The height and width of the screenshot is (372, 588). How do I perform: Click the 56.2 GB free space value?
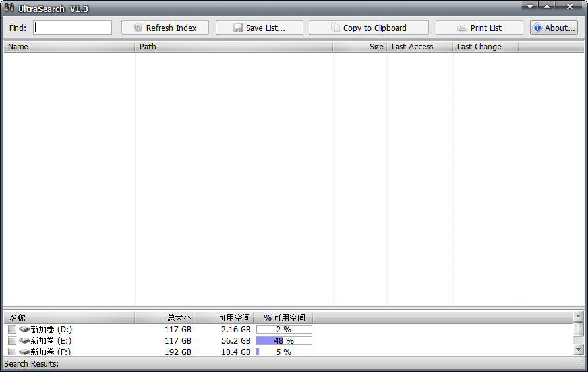click(235, 341)
